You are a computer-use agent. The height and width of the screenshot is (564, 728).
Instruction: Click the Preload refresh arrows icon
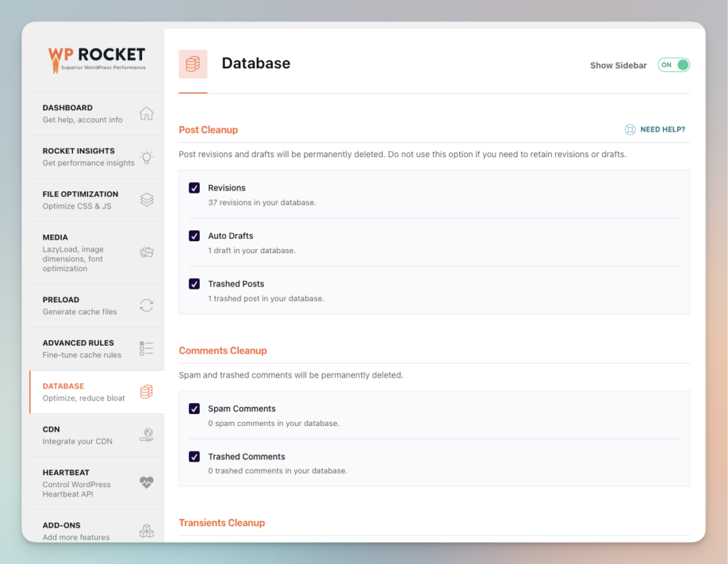pos(146,305)
